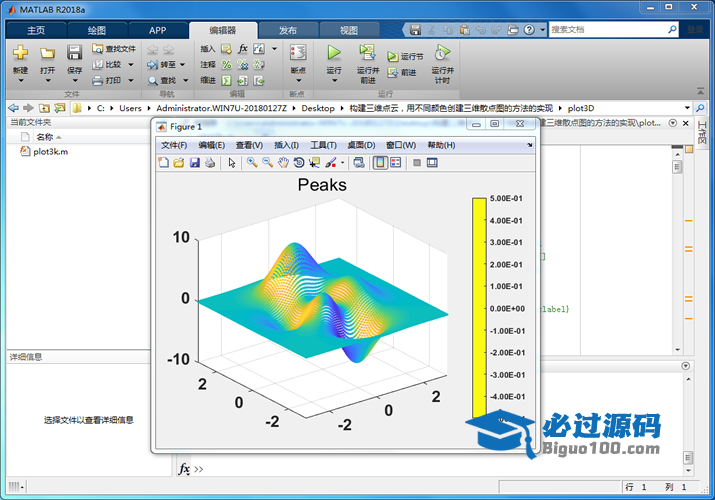
Task: Click plot3D in the folder path
Action: click(x=580, y=108)
